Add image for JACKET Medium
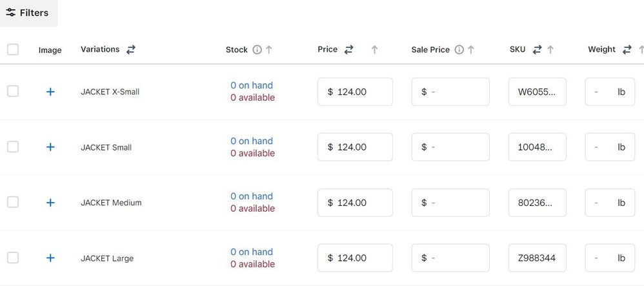644x286 pixels. tap(50, 203)
